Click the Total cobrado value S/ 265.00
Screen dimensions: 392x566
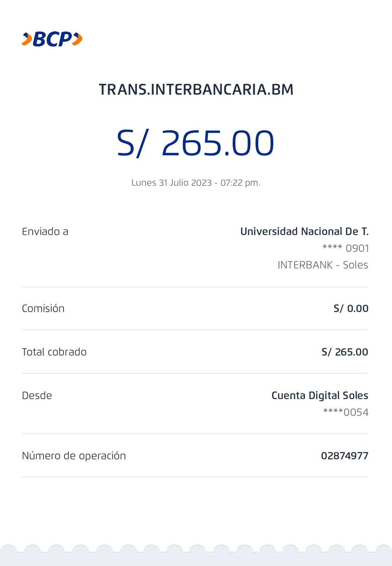click(x=345, y=352)
